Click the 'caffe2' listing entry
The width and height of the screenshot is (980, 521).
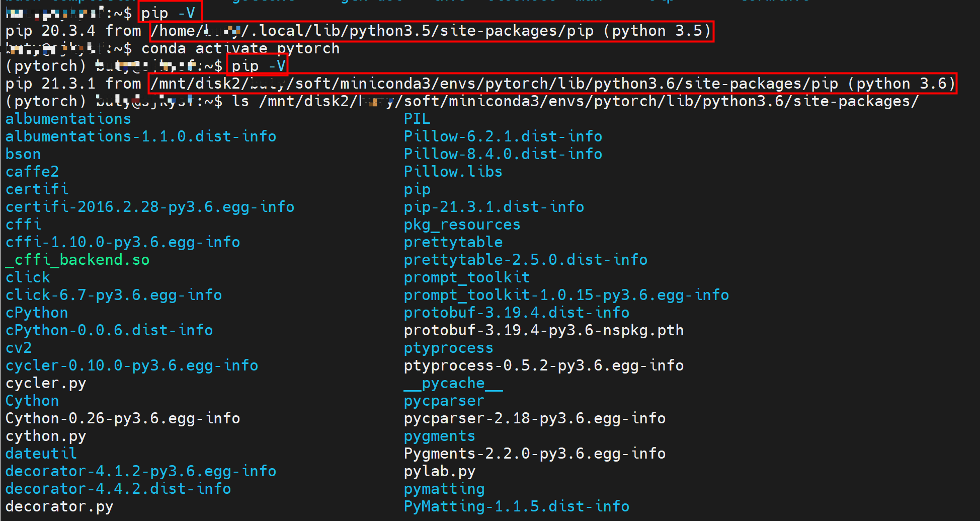pyautogui.click(x=32, y=172)
